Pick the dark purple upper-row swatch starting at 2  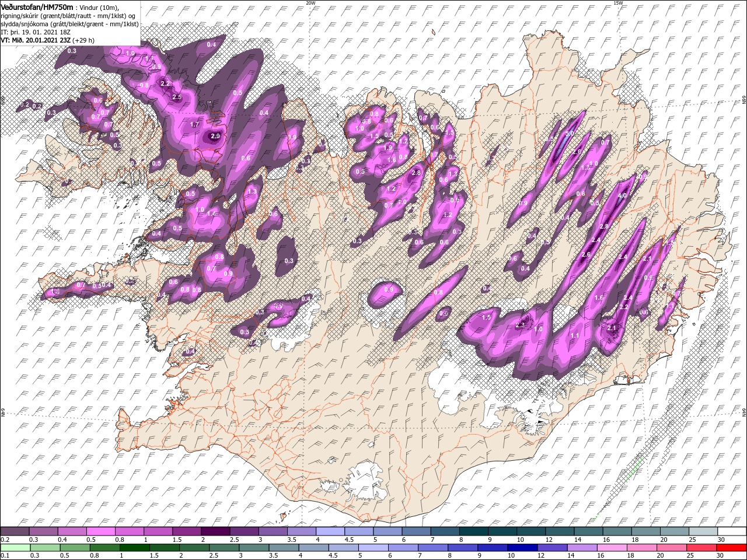(x=215, y=531)
